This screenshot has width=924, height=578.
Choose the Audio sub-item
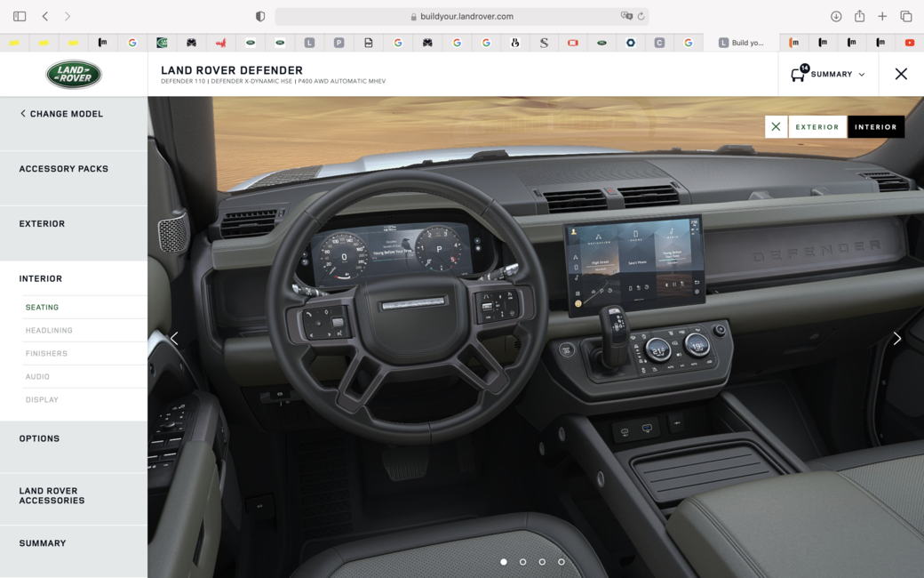pyautogui.click(x=37, y=376)
